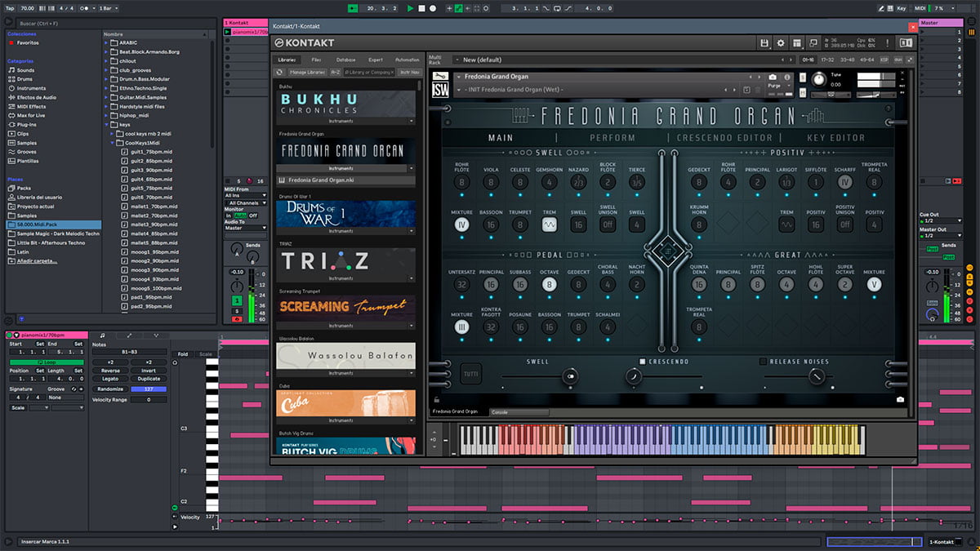980x551 pixels.
Task: Select the Sounds category in browser
Action: click(x=25, y=70)
